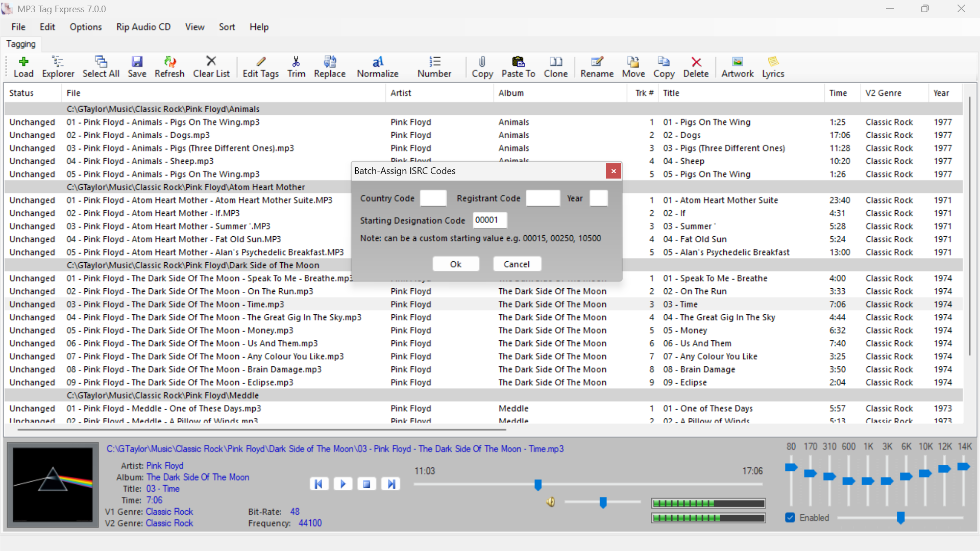Open the Options menu

(x=86, y=27)
